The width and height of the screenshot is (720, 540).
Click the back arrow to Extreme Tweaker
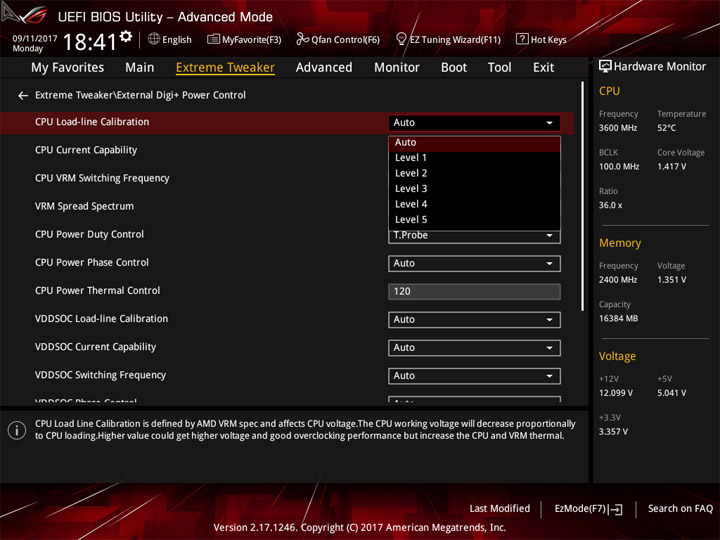tap(22, 96)
